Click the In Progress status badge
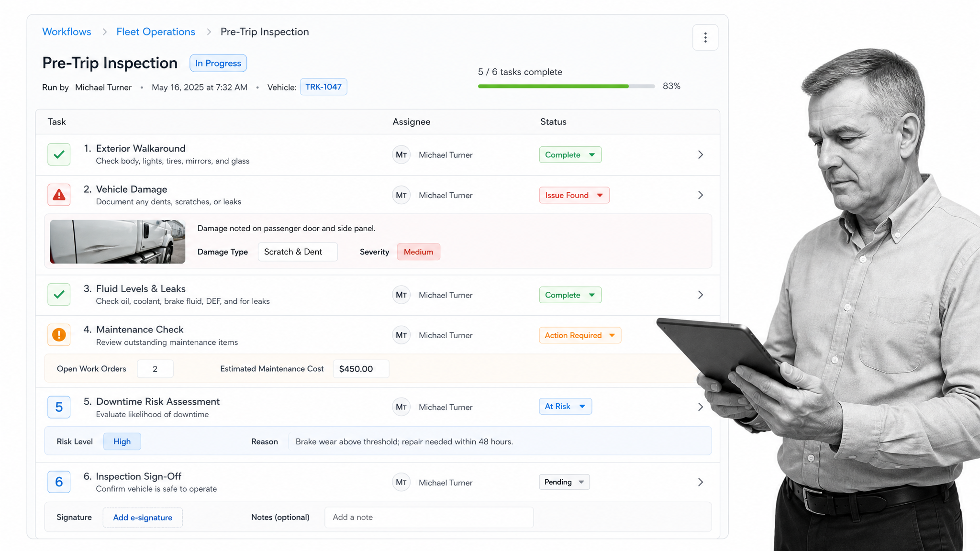This screenshot has height=551, width=980. tap(218, 63)
